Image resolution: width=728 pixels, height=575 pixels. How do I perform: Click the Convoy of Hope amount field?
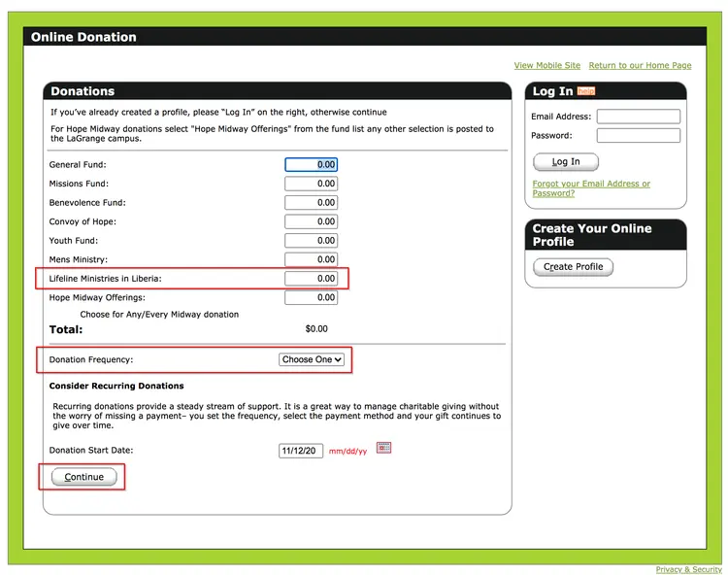pyautogui.click(x=311, y=221)
